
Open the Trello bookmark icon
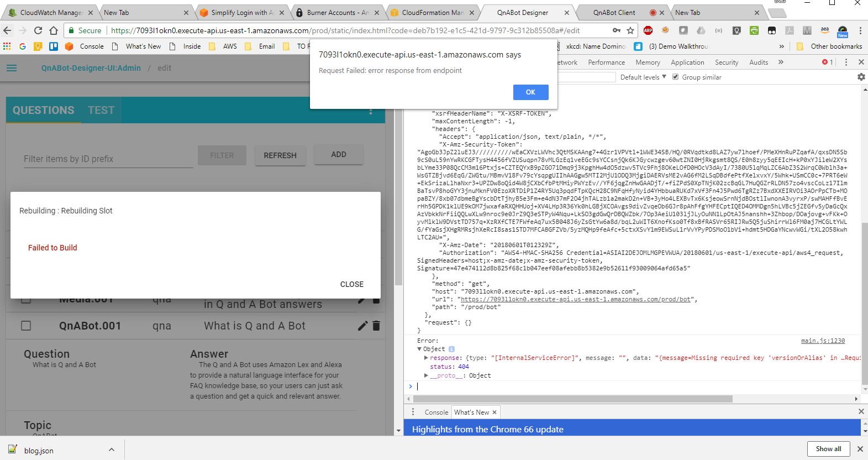click(54, 46)
